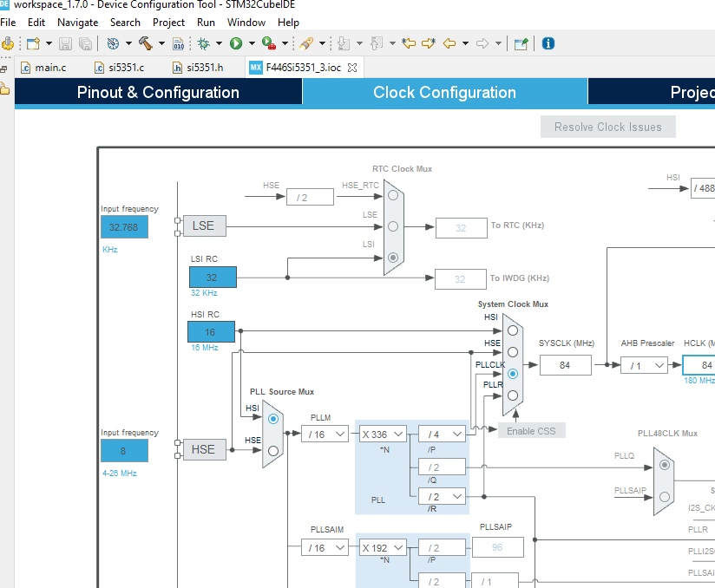Open the PLLM /16 divider dropdown
Image resolution: width=715 pixels, height=588 pixels.
(x=325, y=434)
